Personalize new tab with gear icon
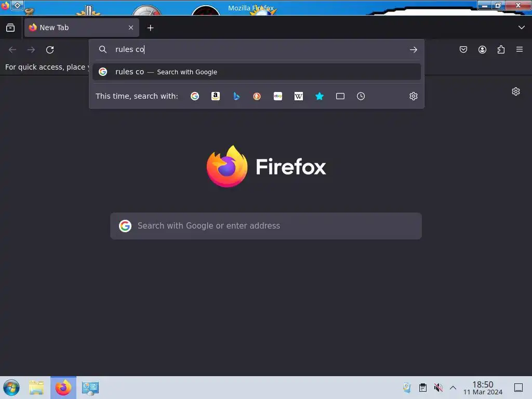The width and height of the screenshot is (532, 399). (516, 91)
